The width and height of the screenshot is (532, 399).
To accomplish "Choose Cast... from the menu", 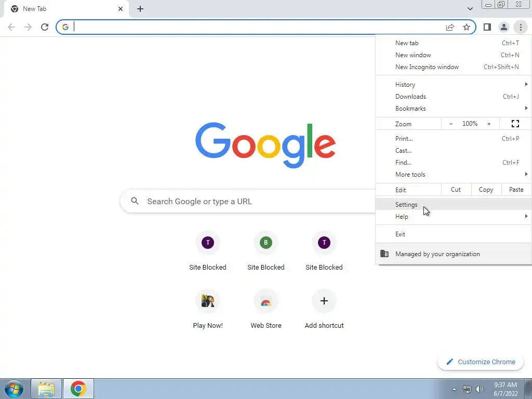I will point(453,151).
